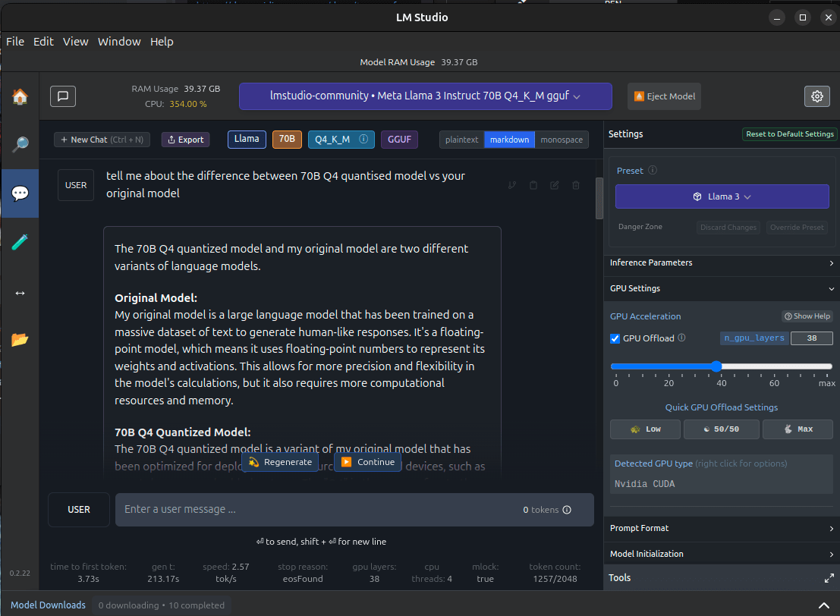This screenshot has height=616, width=840.
Task: Click the 70B tag badge
Action: [287, 140]
